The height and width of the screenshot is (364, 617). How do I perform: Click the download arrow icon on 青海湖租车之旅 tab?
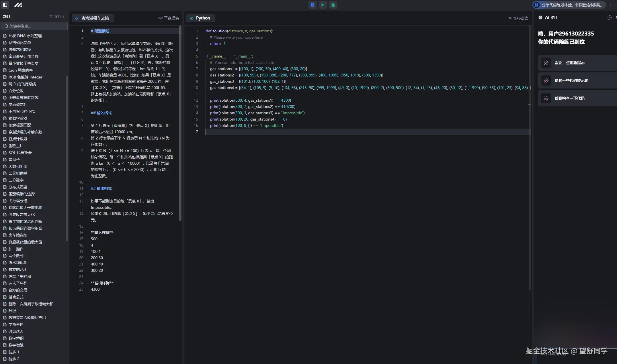click(77, 18)
